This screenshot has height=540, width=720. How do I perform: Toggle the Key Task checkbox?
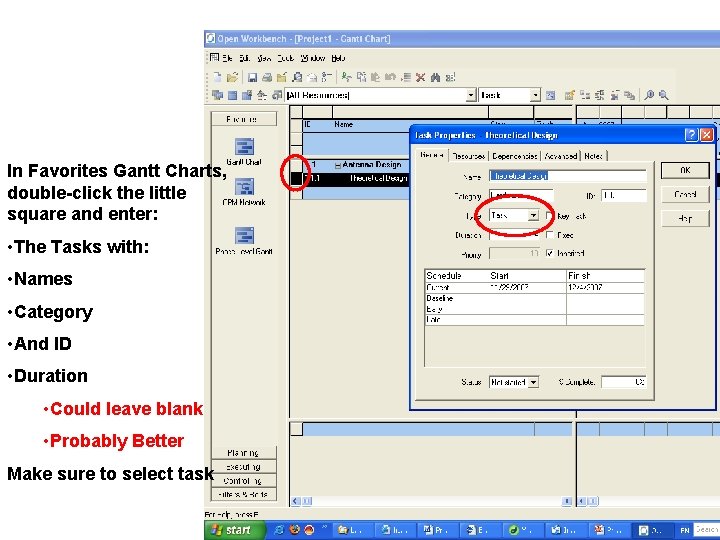click(550, 216)
